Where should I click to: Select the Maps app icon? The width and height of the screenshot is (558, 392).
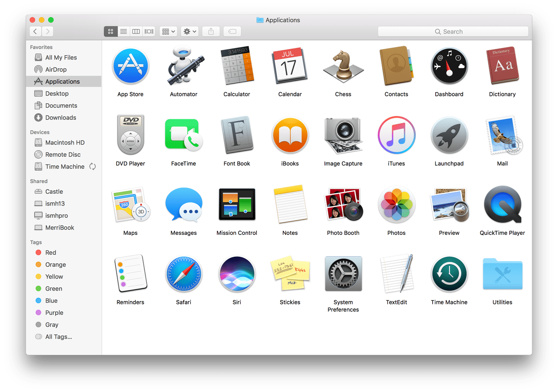[131, 204]
